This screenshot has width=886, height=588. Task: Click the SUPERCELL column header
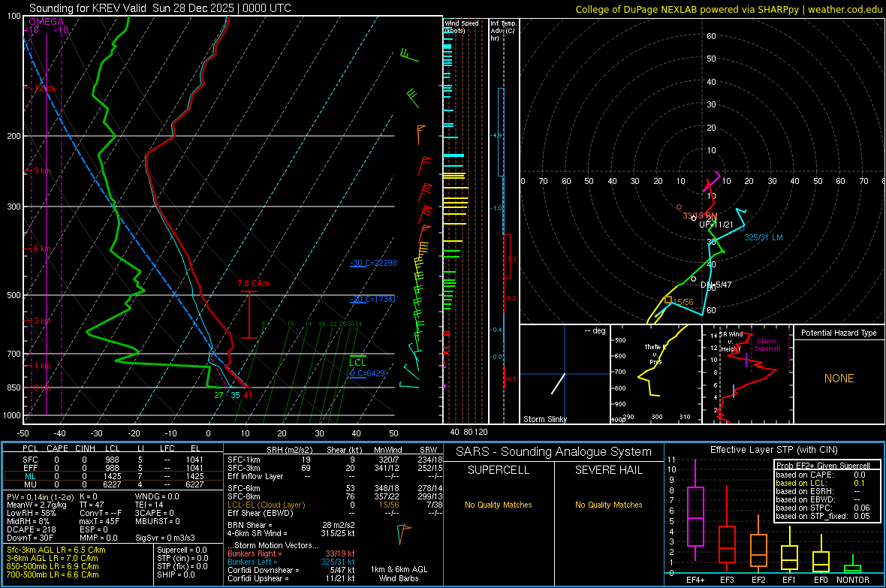coord(499,470)
